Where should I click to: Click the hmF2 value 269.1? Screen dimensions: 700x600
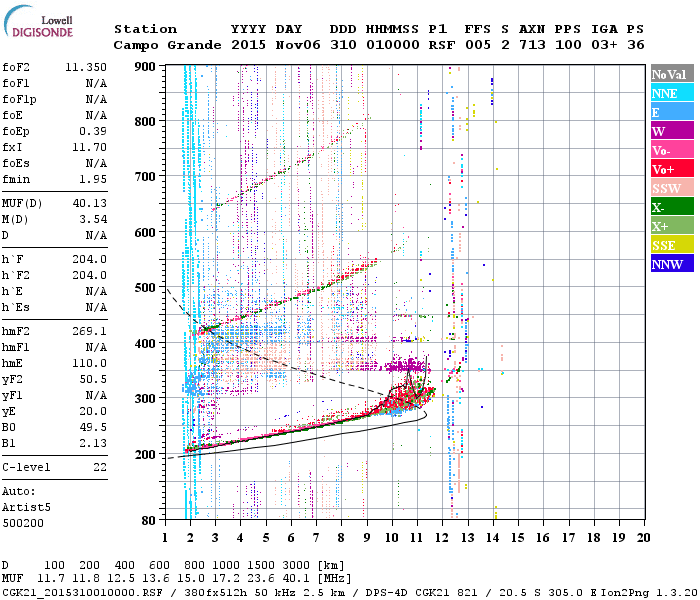coord(89,331)
